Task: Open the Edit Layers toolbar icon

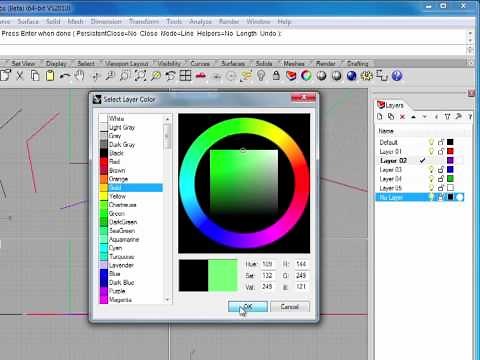Action: pos(291,76)
